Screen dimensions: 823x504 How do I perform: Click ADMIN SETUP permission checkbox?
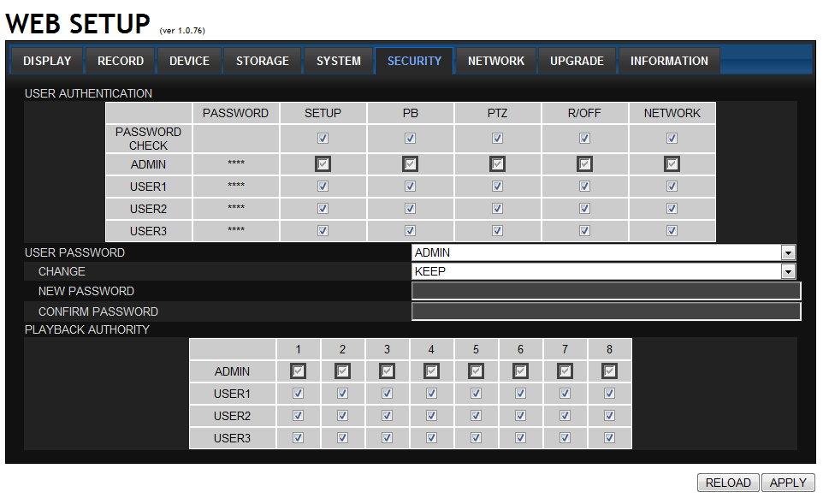323,163
